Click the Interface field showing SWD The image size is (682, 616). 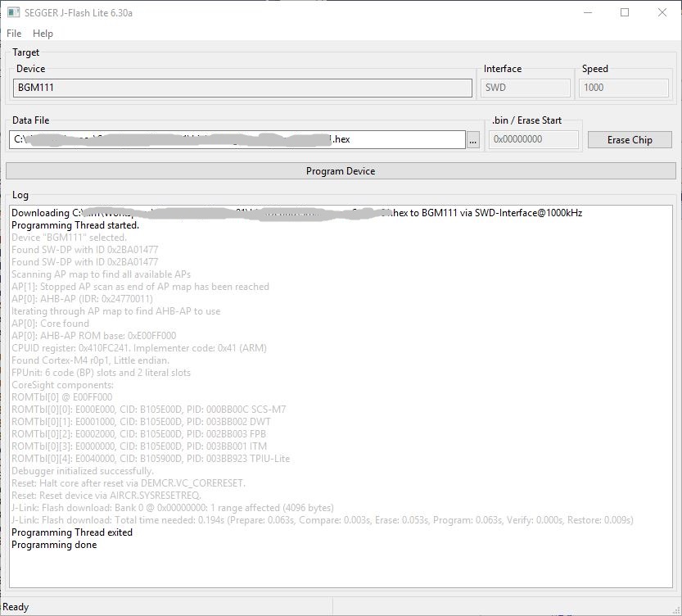525,88
